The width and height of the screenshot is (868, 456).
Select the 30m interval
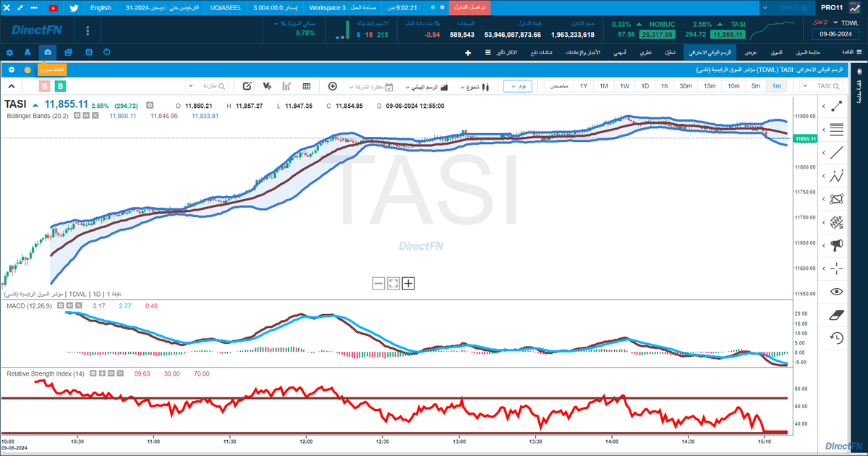click(x=686, y=86)
